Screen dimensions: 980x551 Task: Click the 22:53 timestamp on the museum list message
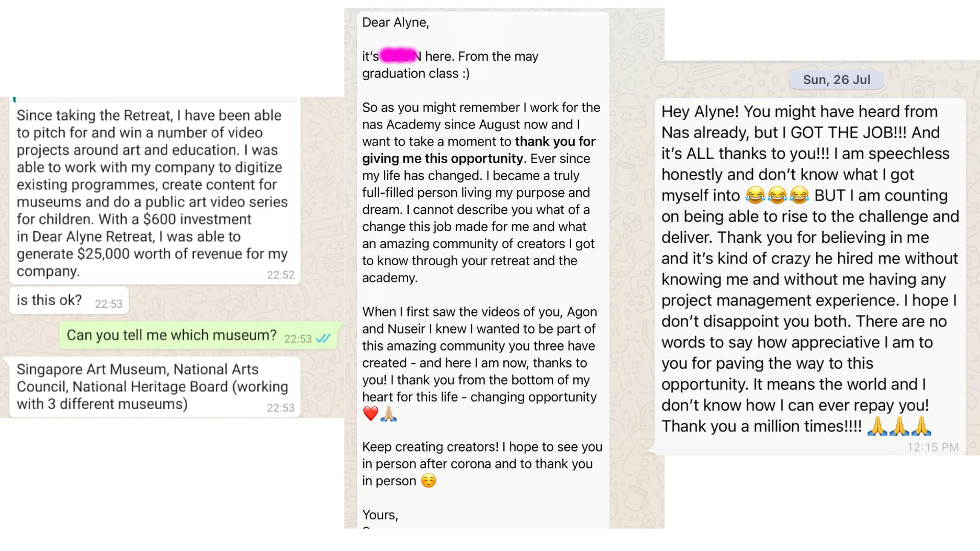click(281, 408)
